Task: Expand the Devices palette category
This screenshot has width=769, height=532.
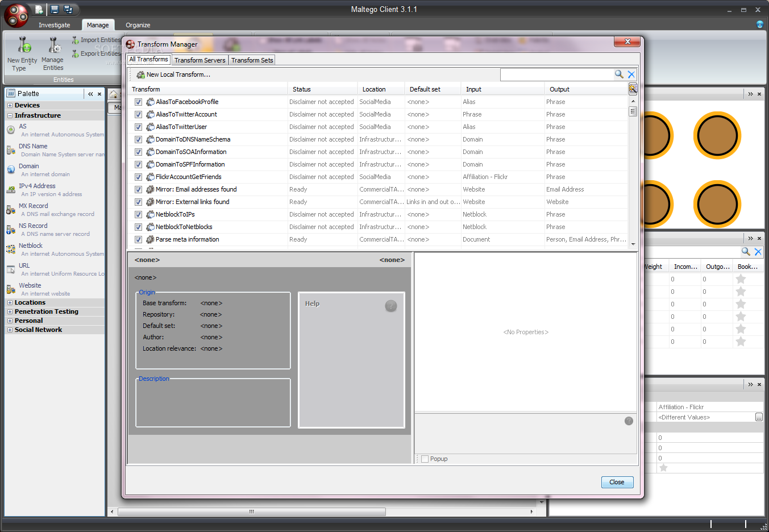Action: coord(10,105)
